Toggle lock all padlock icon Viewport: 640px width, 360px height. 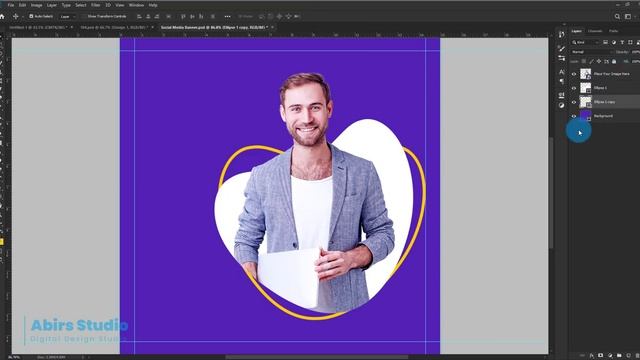click(x=614, y=61)
